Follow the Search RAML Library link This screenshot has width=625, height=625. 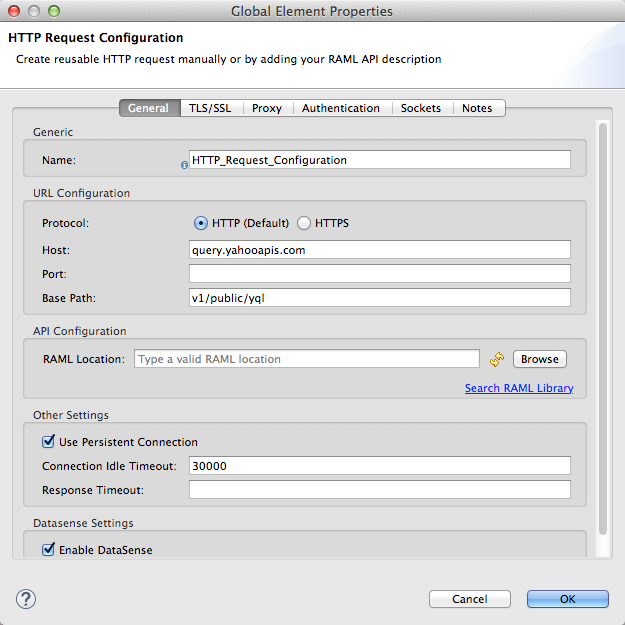pos(519,388)
